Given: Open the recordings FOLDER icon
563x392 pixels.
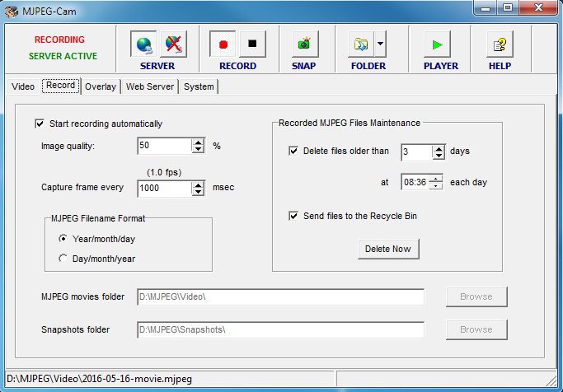Looking at the screenshot, I should pyautogui.click(x=360, y=44).
